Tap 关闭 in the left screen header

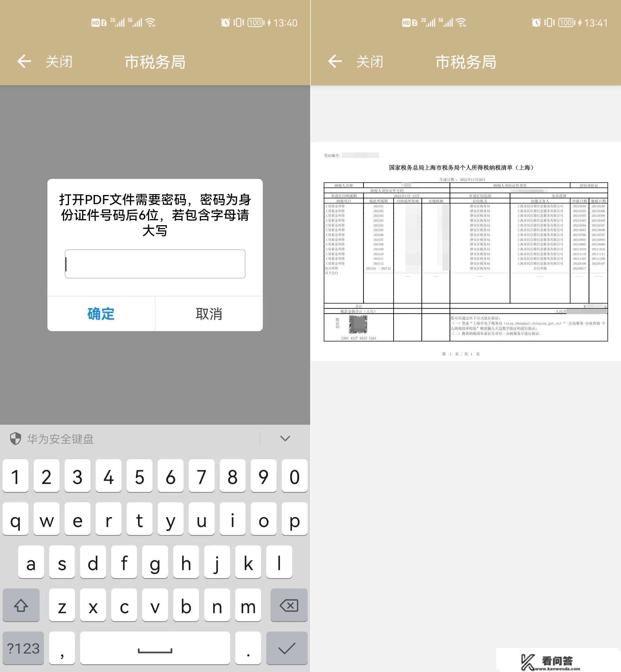[59, 62]
